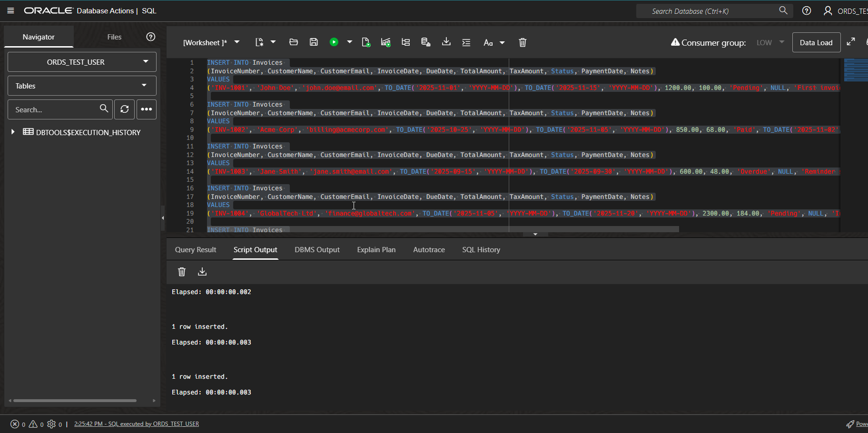This screenshot has width=868, height=433.
Task: Refresh the Navigator object list
Action: pyautogui.click(x=124, y=109)
